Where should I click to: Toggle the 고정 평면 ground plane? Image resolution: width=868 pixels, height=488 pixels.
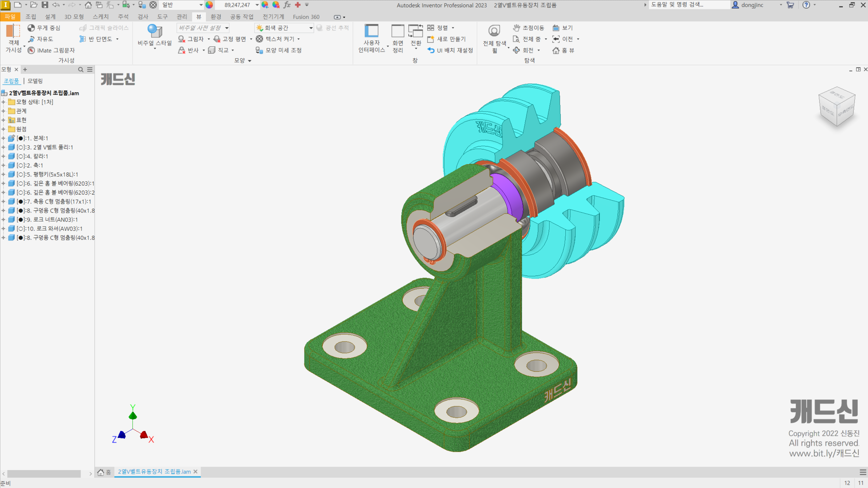tap(230, 39)
